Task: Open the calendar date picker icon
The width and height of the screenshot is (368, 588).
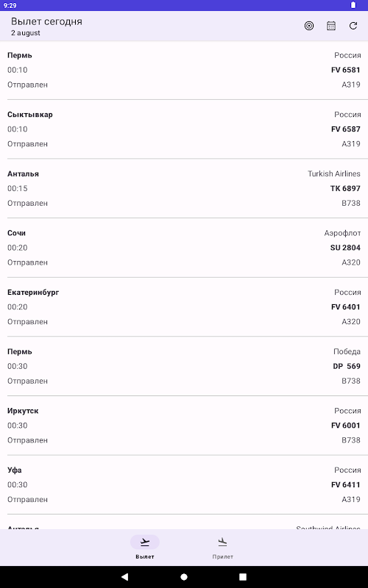Action: tap(330, 26)
